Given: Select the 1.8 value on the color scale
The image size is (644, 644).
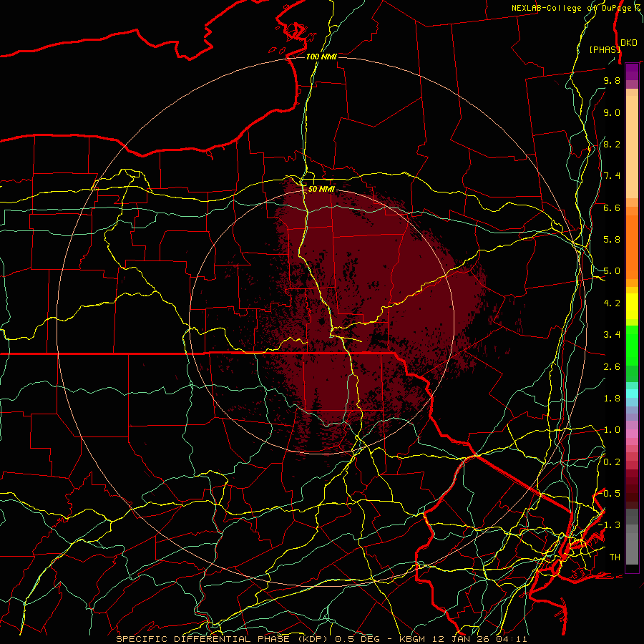Looking at the screenshot, I should coord(612,399).
